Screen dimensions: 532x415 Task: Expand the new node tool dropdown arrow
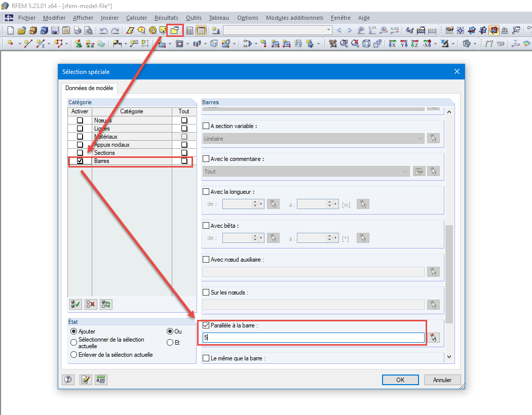click(20, 44)
